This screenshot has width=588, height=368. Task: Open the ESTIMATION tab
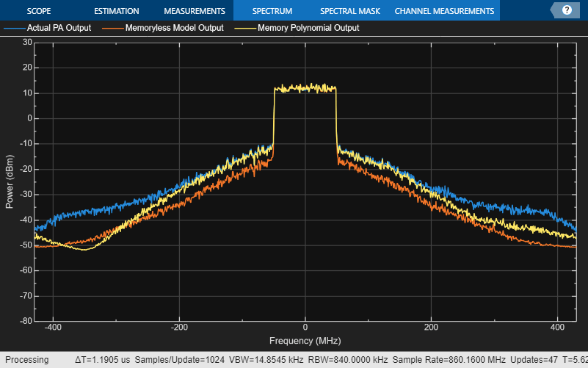[x=116, y=11]
